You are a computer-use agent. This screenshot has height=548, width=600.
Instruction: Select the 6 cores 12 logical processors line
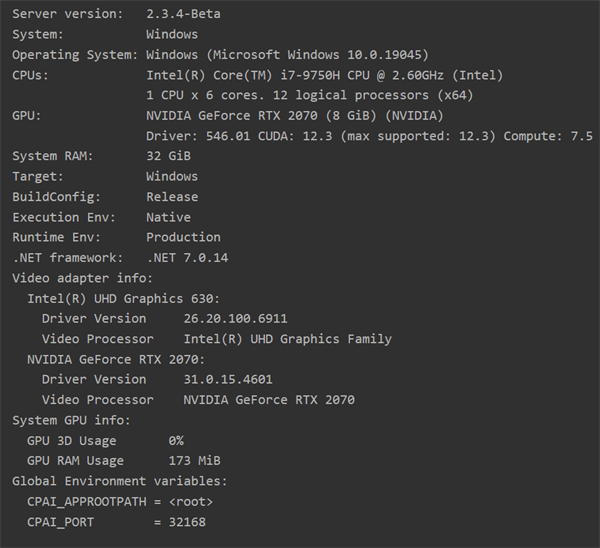(310, 95)
